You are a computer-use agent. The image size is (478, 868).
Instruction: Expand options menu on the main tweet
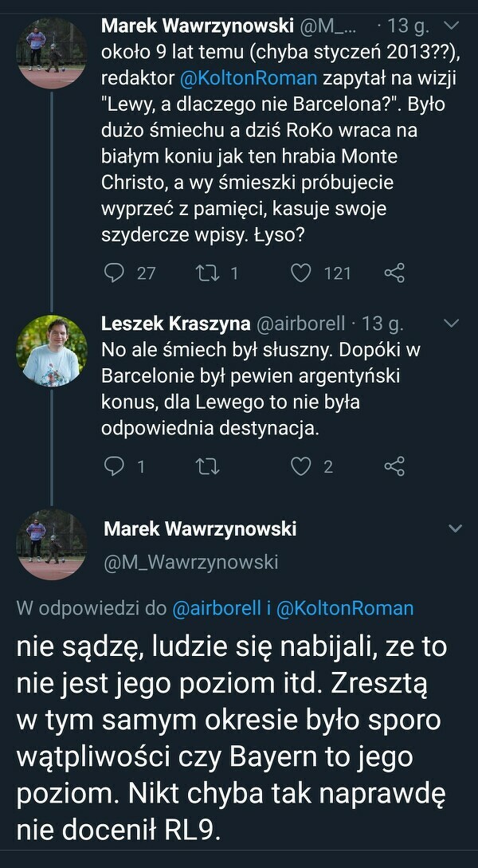click(x=456, y=529)
